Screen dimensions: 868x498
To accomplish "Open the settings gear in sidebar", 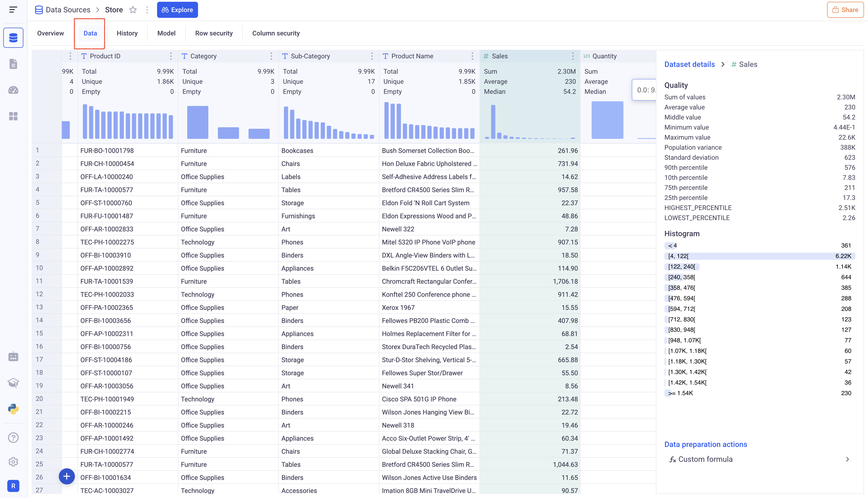I will [x=13, y=462].
